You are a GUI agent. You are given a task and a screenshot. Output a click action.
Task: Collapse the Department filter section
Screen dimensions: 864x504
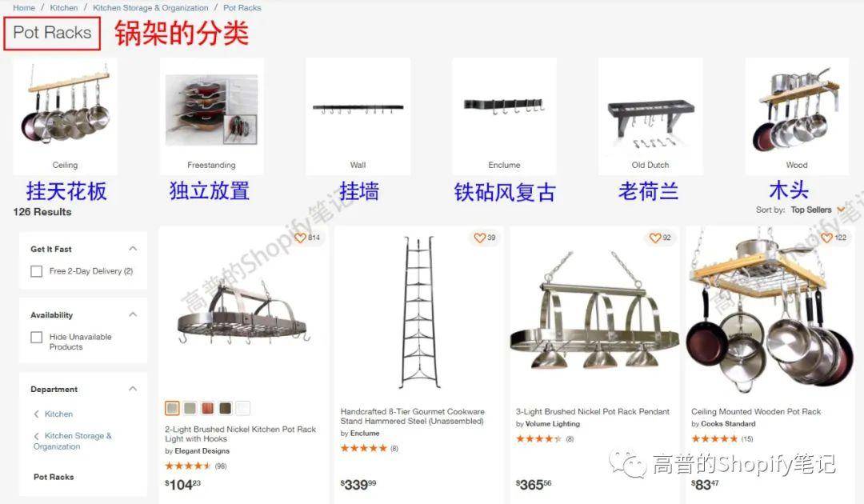point(133,389)
